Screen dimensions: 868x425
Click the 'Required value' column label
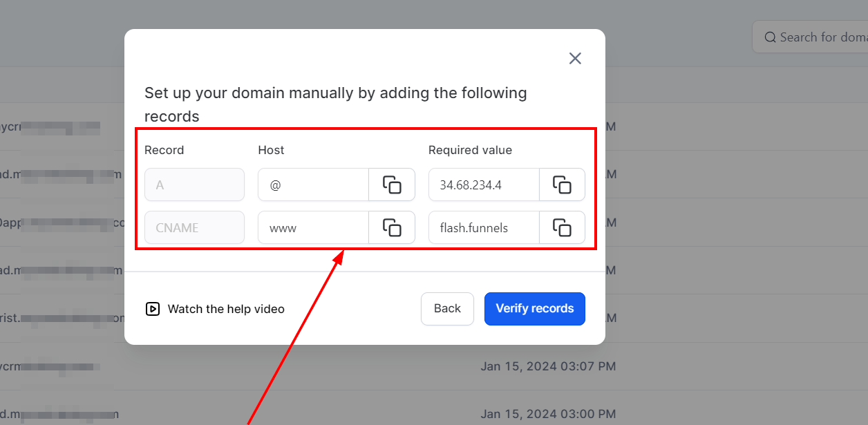coord(470,150)
